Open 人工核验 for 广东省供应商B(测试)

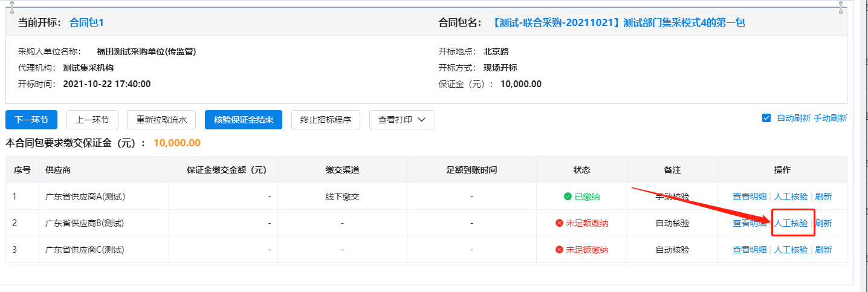click(x=791, y=223)
